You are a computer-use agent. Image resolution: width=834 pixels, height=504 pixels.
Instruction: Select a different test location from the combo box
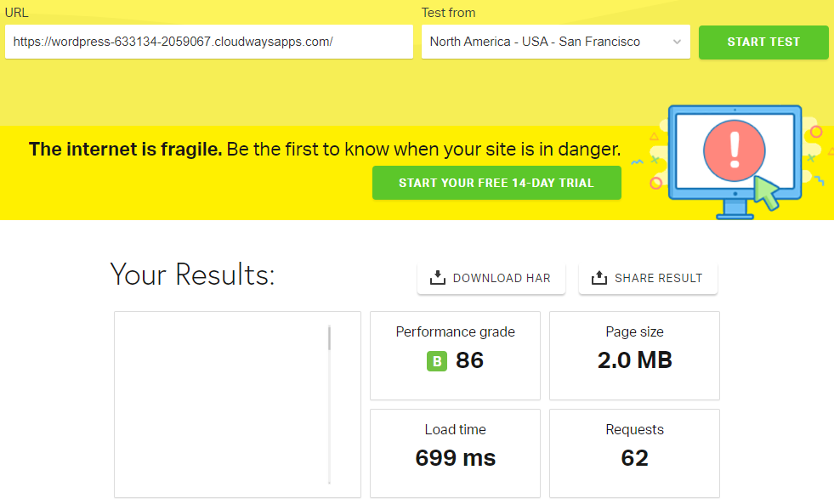coord(555,42)
